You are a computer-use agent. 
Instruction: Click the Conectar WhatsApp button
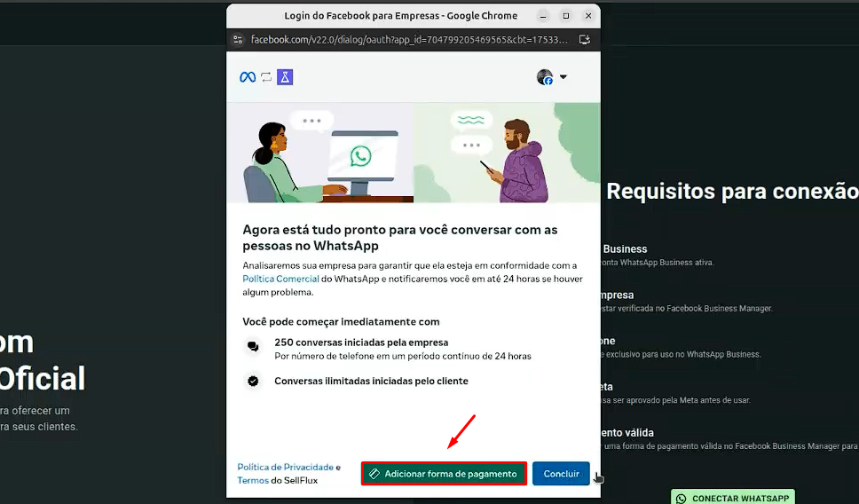pyautogui.click(x=732, y=498)
